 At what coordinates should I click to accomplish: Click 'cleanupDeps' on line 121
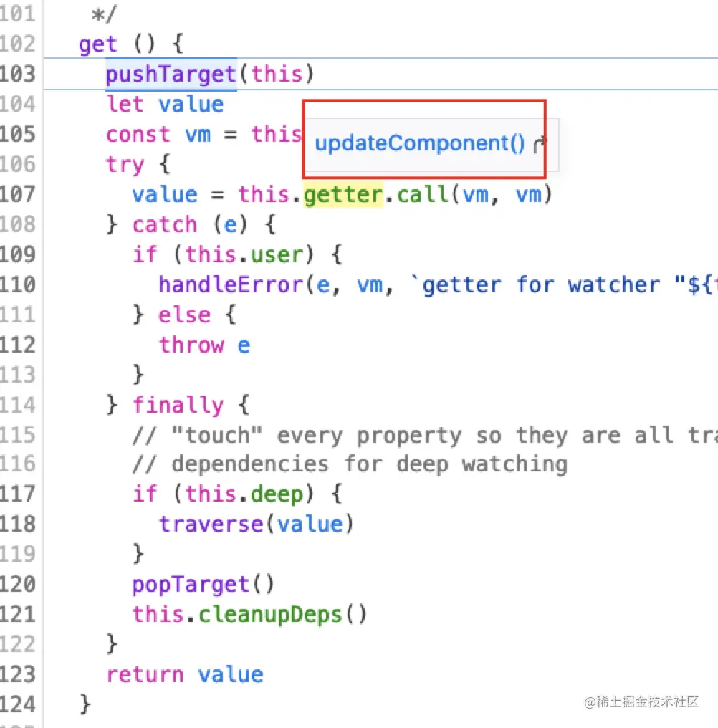(270, 615)
